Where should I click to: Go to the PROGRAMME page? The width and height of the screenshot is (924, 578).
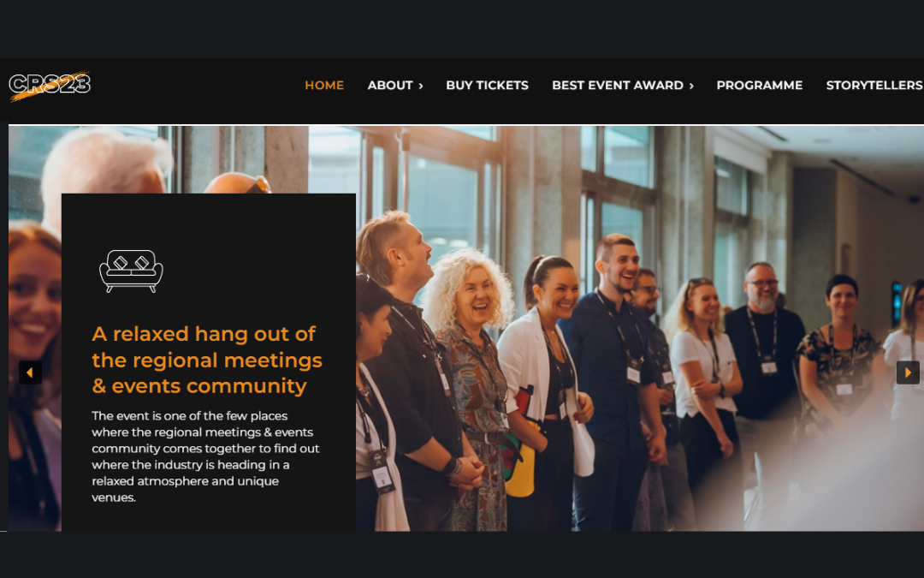(x=759, y=85)
